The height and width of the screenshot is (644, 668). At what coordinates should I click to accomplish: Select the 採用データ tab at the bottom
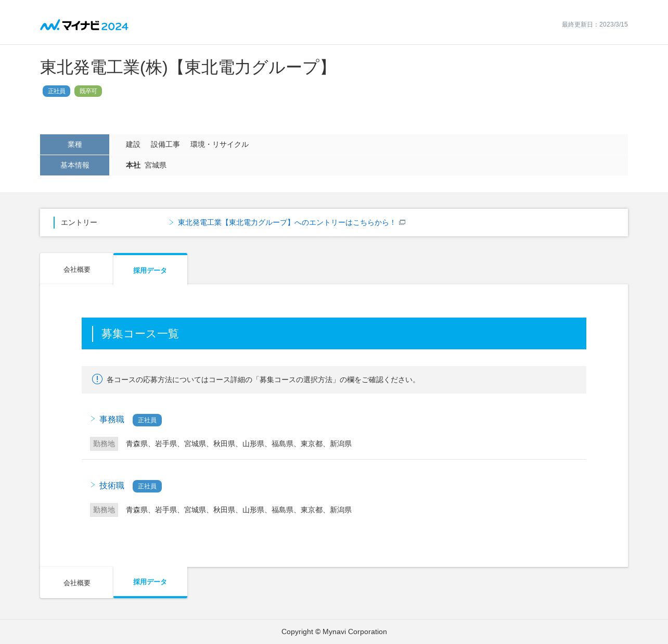coord(150,582)
